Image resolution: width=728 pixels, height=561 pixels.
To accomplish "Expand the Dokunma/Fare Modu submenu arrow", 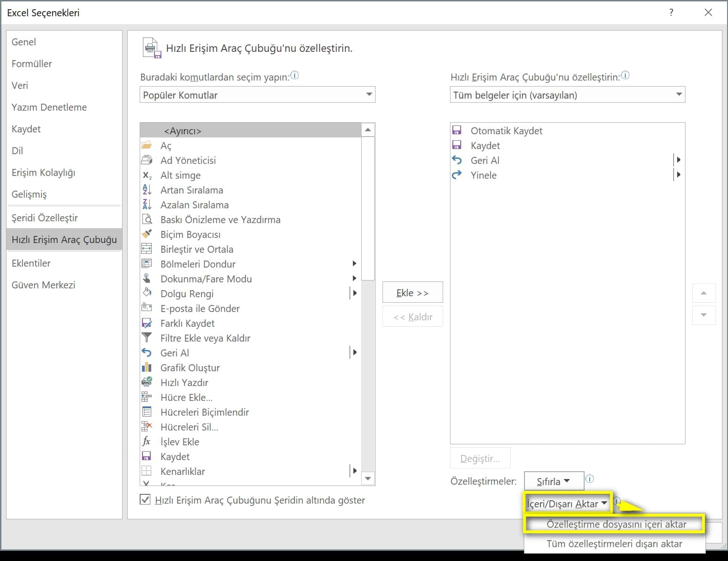I will pyautogui.click(x=354, y=279).
